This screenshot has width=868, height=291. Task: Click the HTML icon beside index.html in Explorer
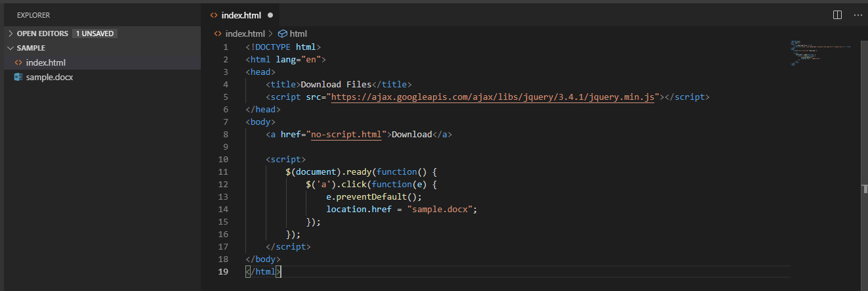pos(18,62)
